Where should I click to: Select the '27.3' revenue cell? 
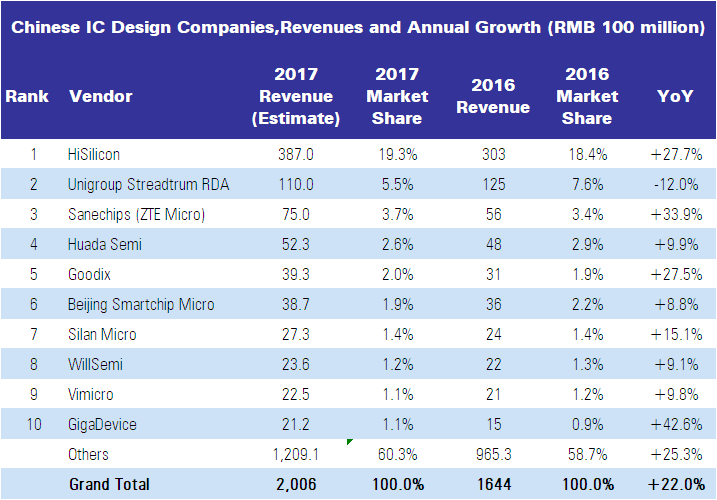(x=296, y=334)
